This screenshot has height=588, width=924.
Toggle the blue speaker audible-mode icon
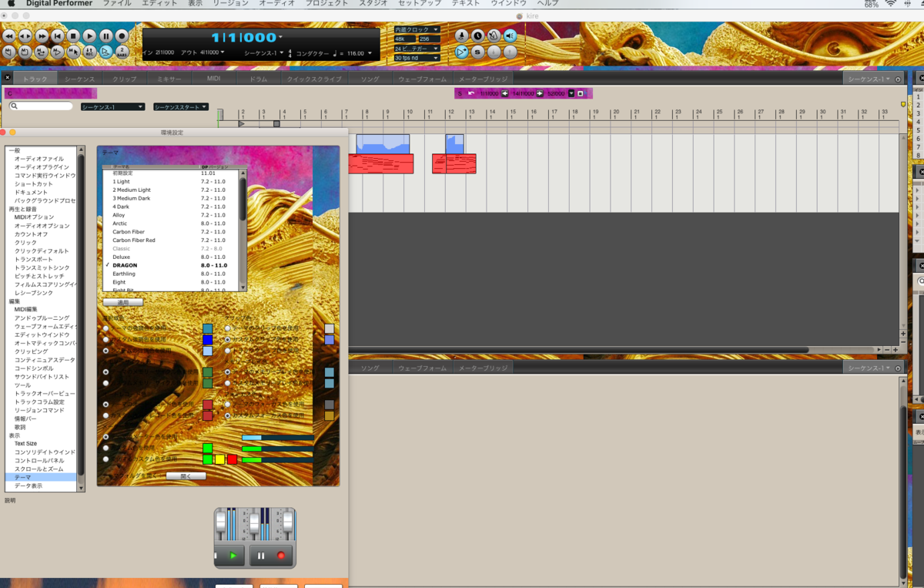point(510,35)
